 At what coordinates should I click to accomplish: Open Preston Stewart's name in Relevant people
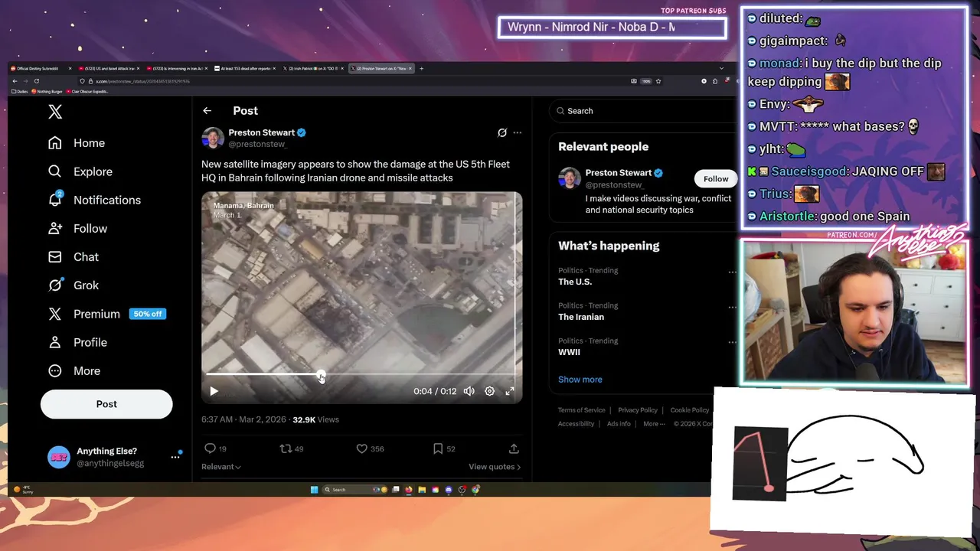point(619,173)
